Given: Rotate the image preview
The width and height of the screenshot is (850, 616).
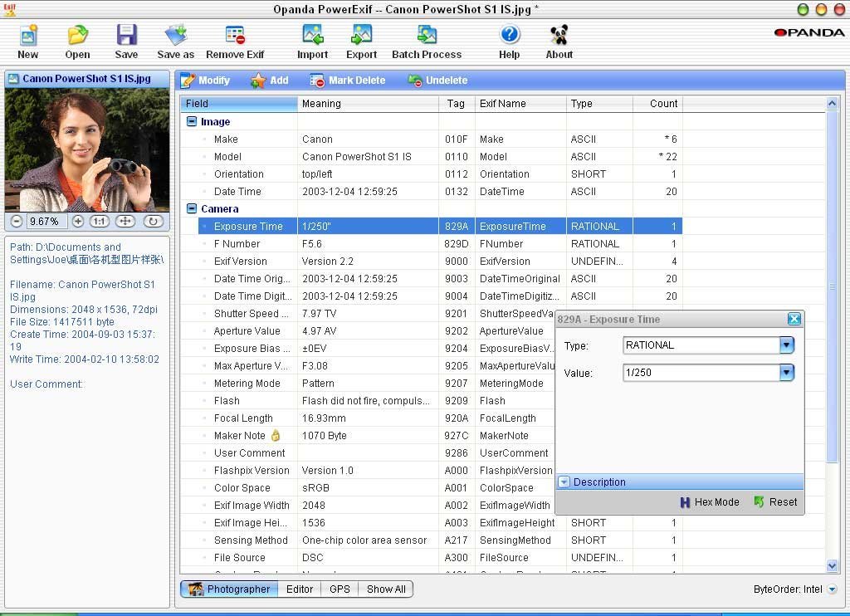Looking at the screenshot, I should click(x=152, y=222).
